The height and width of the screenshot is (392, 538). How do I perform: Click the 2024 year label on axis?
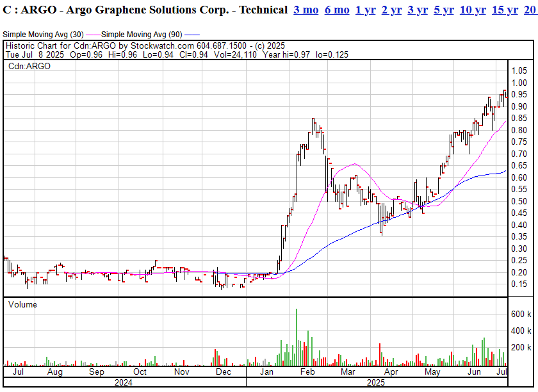click(124, 383)
